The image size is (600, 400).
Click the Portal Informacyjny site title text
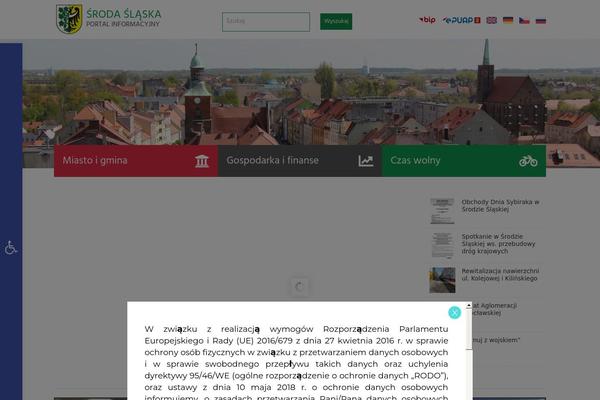[x=123, y=24]
